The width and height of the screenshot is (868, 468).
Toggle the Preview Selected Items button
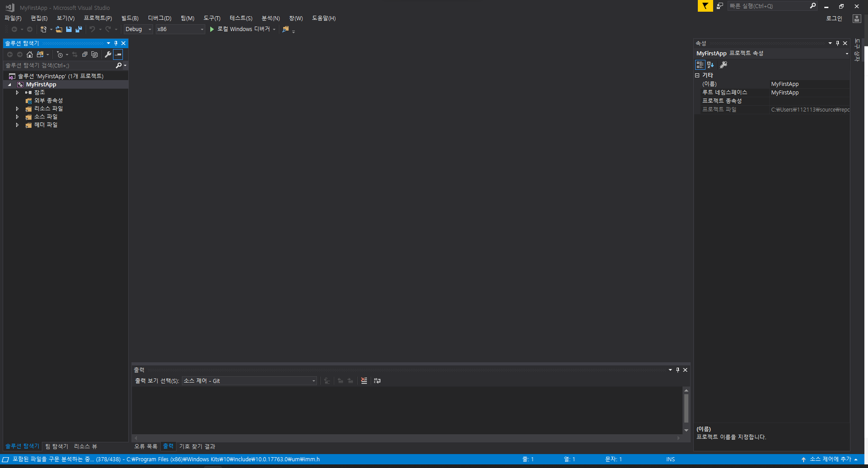118,54
